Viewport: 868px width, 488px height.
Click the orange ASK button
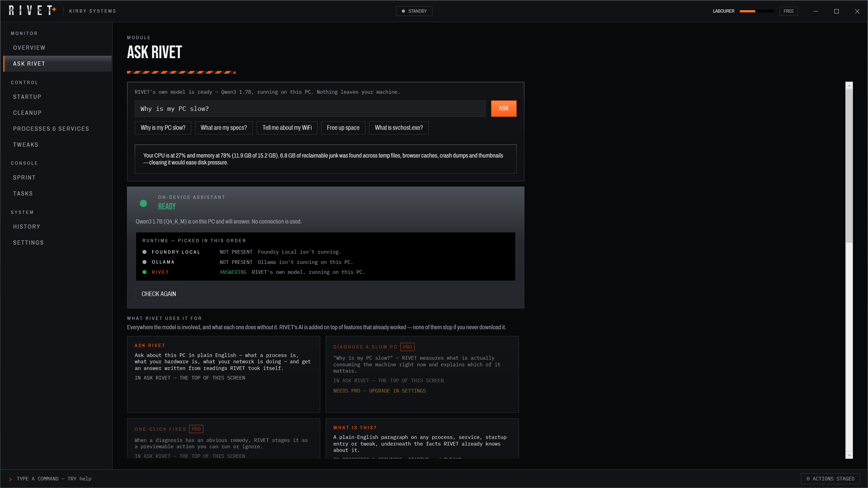503,108
